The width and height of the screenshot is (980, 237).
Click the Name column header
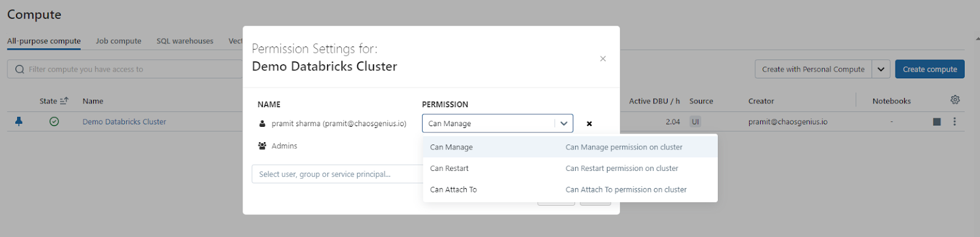click(93, 101)
